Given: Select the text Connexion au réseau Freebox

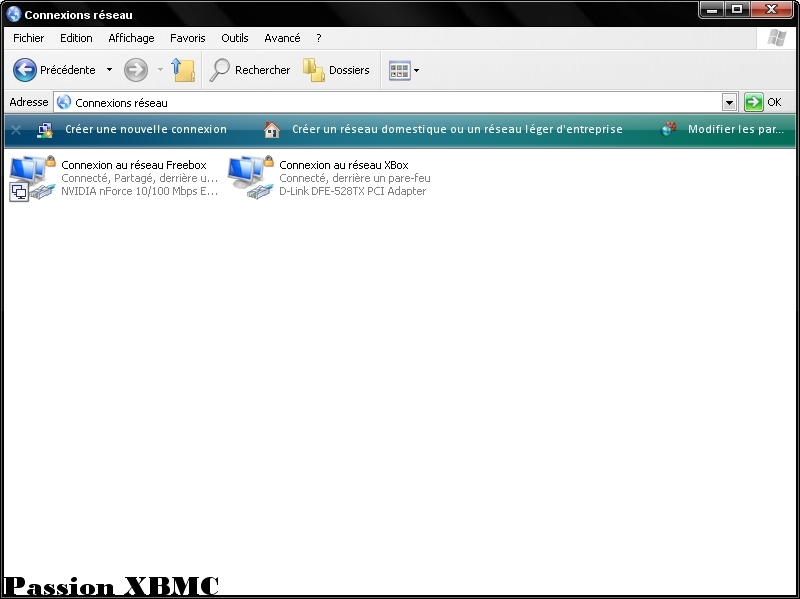Looking at the screenshot, I should [x=134, y=165].
